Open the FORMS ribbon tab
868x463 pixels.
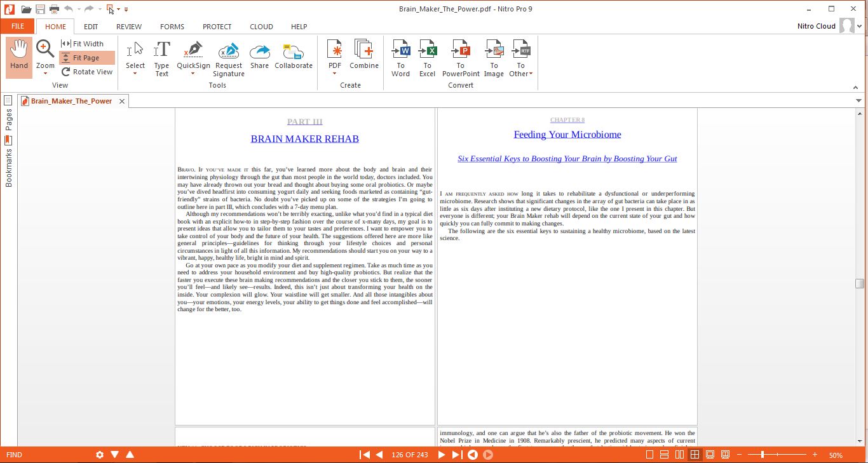click(172, 27)
